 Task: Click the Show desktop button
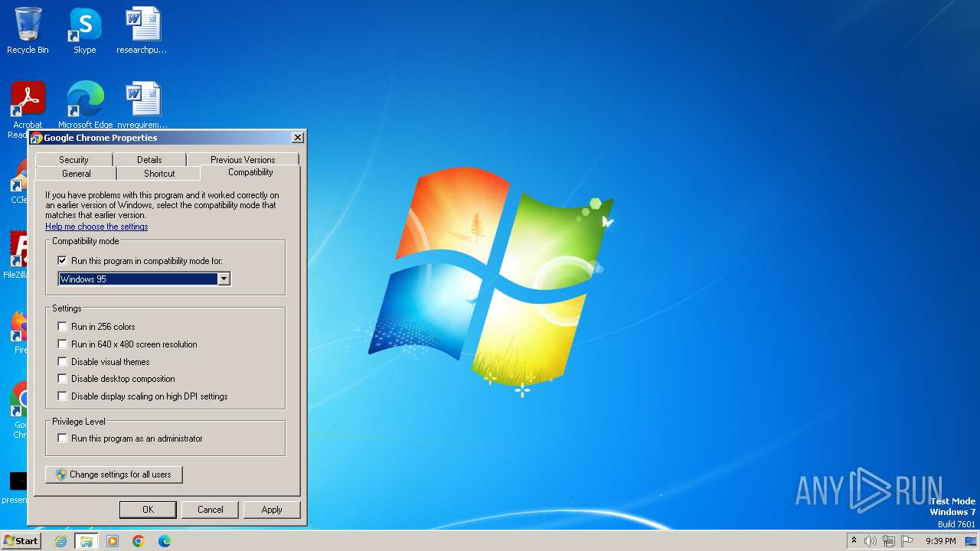(972, 541)
